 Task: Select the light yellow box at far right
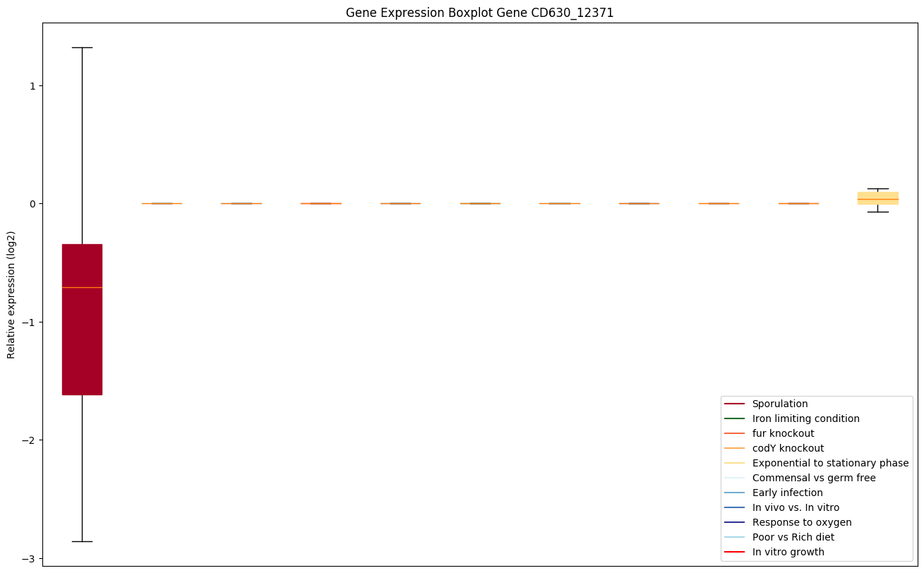tap(877, 196)
